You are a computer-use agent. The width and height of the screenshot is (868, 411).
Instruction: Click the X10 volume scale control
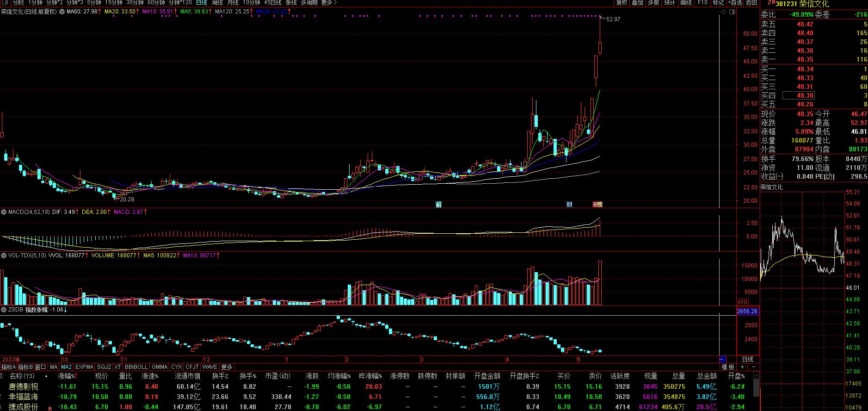(x=742, y=301)
